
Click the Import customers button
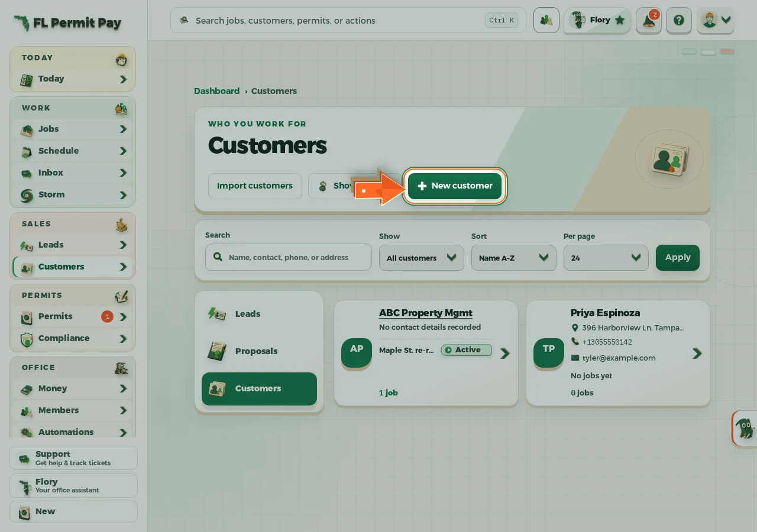(x=255, y=186)
